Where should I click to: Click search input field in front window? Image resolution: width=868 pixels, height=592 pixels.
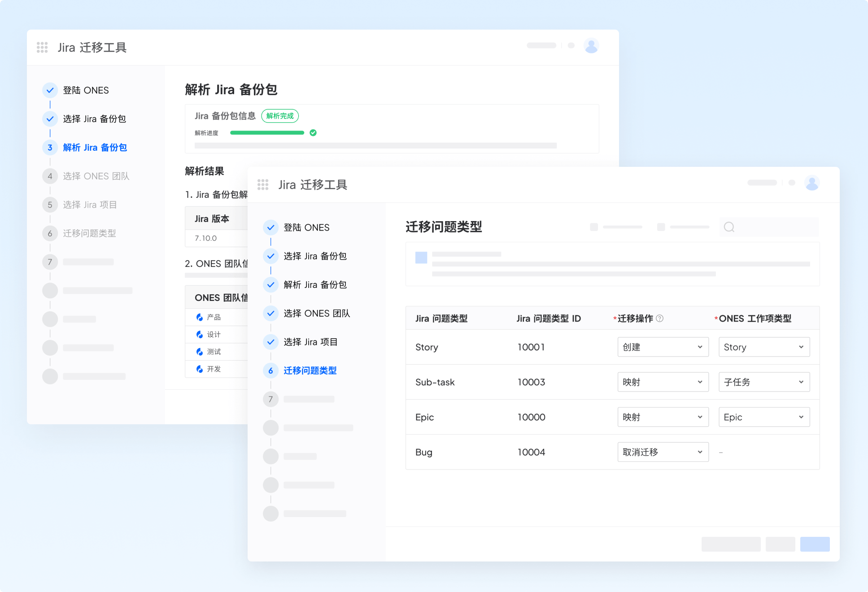[x=769, y=227]
